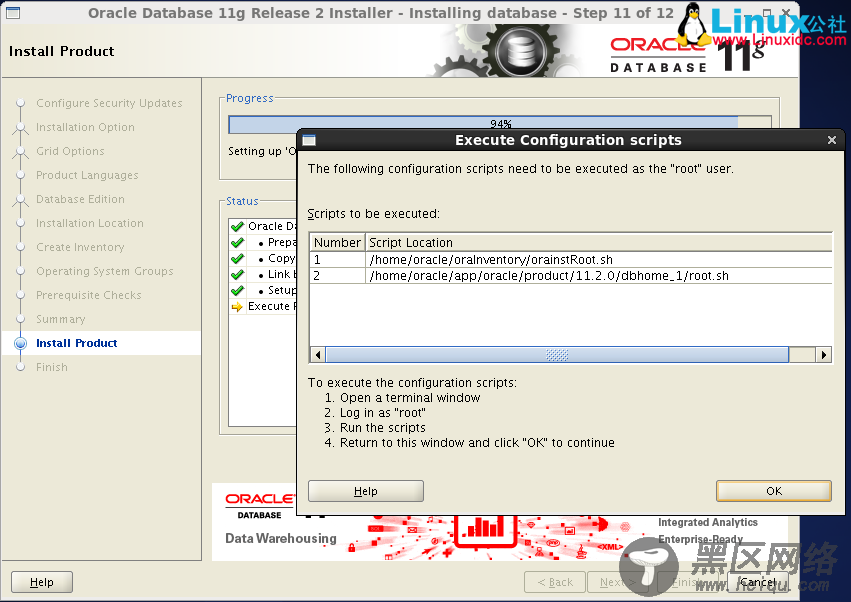Select Installation Option step

coord(85,127)
